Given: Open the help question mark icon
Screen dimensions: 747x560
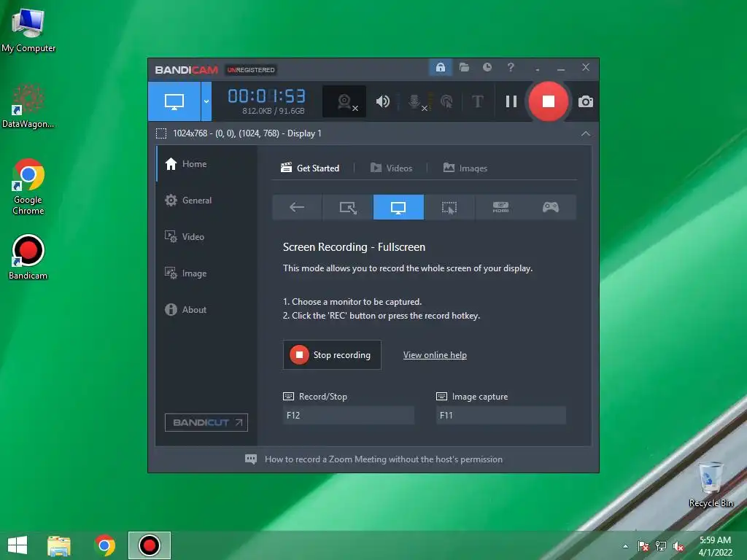Looking at the screenshot, I should [x=511, y=67].
